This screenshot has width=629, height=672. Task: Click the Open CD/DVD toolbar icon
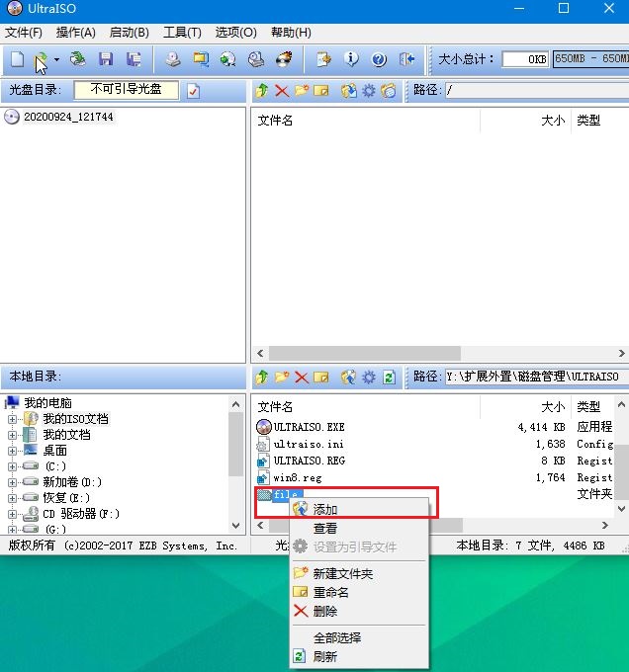coord(77,59)
